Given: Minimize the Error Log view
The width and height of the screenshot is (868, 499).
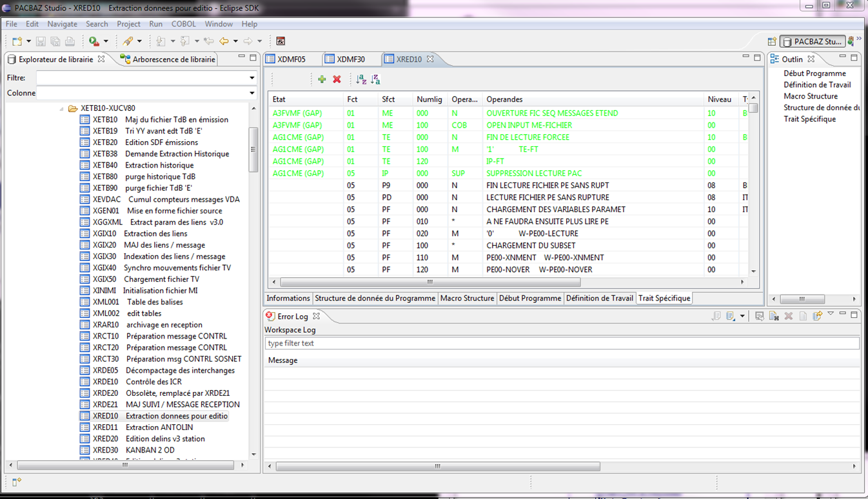Looking at the screenshot, I should (x=842, y=315).
